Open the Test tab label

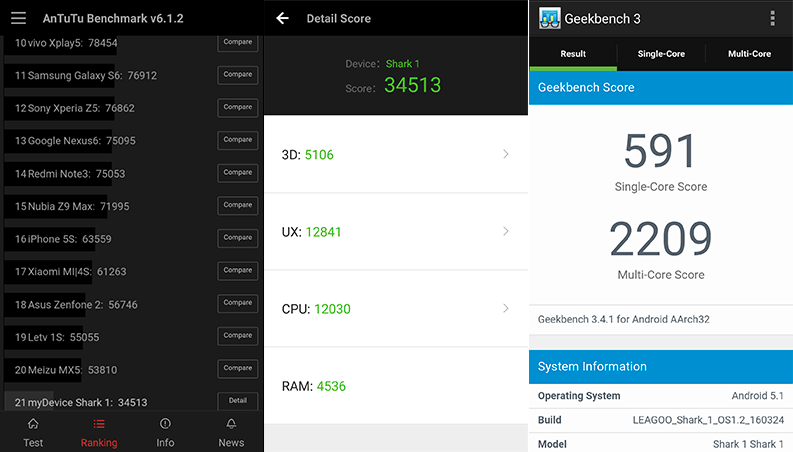pos(33,442)
